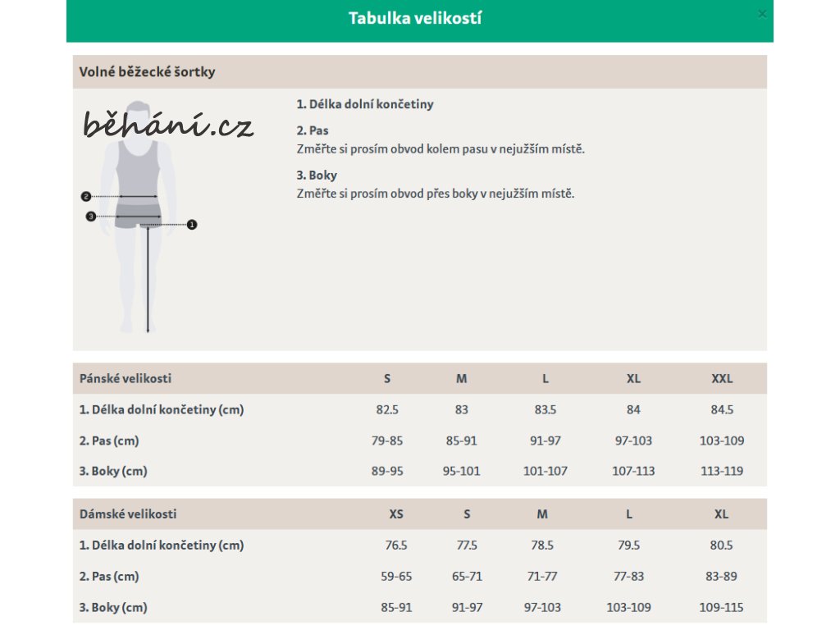Click the '84' leg length value
Image resolution: width=840 pixels, height=630 pixels.
click(633, 410)
